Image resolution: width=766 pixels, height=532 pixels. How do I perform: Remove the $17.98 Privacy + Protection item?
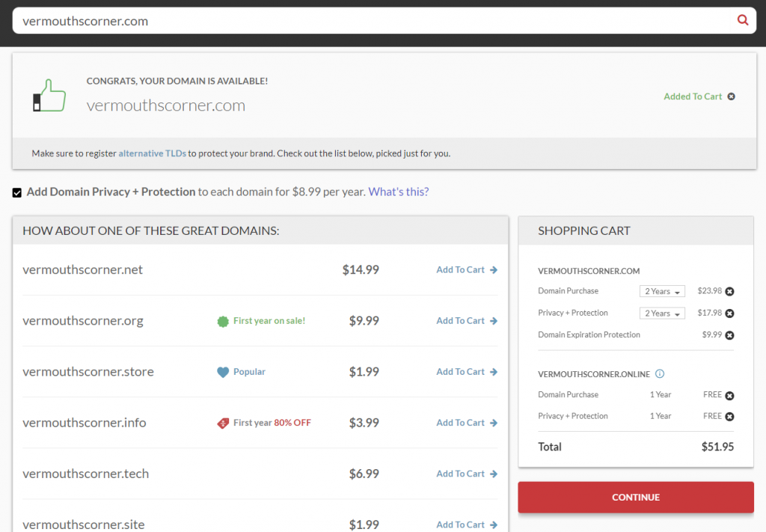coord(730,314)
